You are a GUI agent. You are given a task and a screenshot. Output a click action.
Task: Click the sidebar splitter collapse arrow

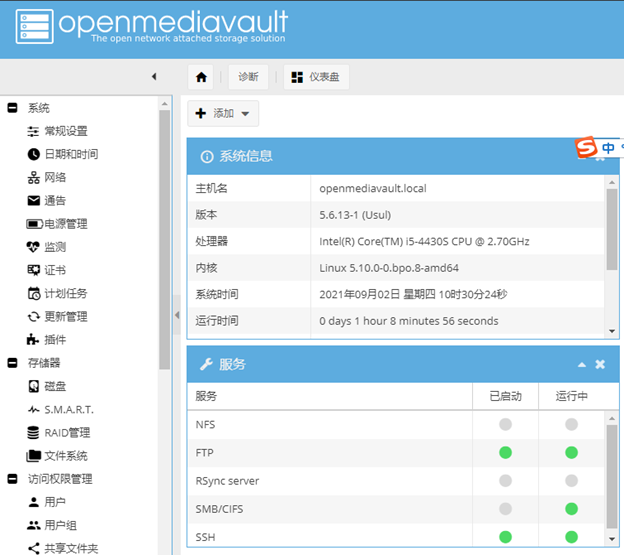(177, 315)
